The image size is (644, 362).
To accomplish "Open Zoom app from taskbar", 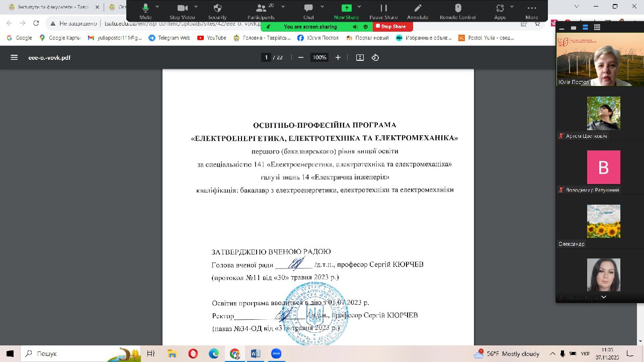I will click(276, 353).
